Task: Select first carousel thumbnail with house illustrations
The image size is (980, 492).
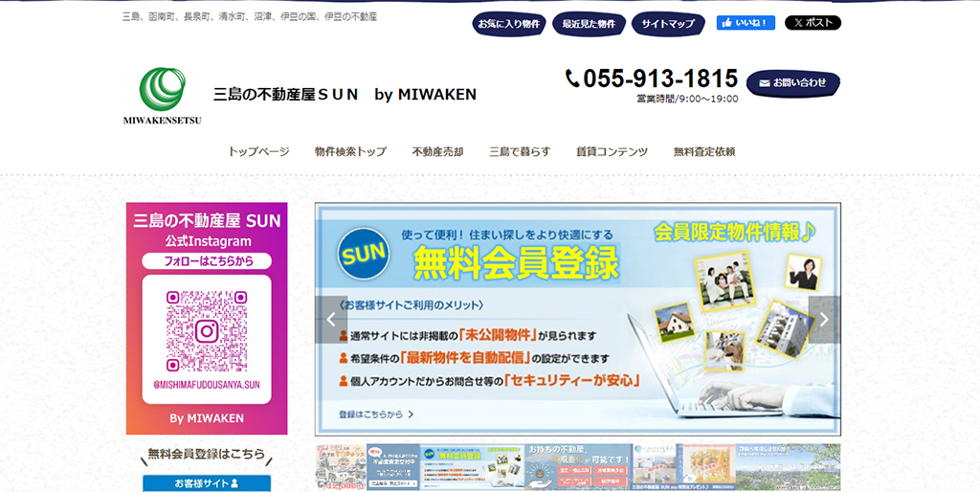Action: (342, 467)
